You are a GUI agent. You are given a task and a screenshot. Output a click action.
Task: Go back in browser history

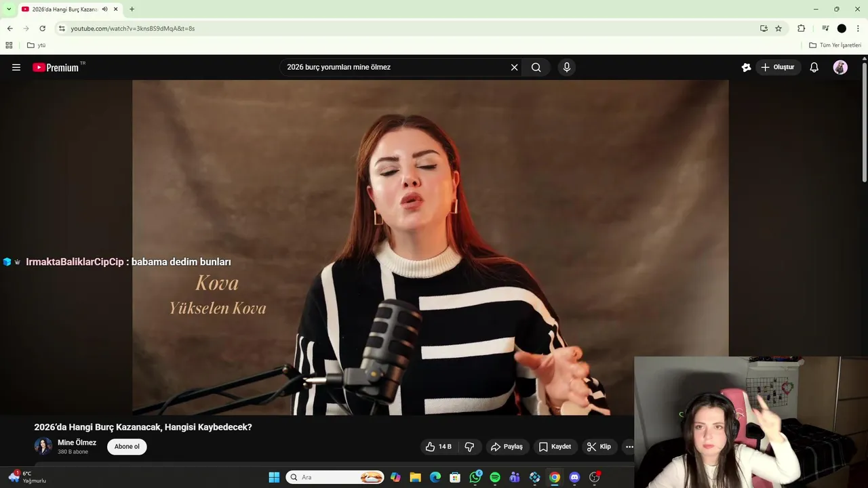(x=9, y=28)
